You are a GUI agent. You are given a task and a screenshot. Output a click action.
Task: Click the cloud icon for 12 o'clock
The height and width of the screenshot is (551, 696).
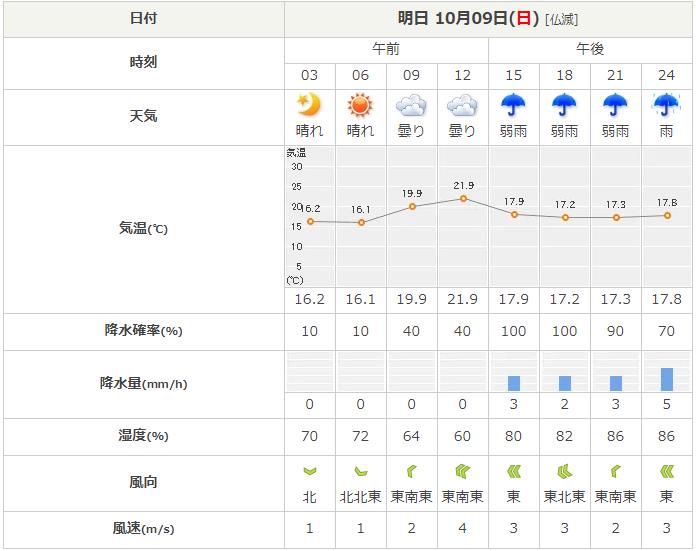462,106
